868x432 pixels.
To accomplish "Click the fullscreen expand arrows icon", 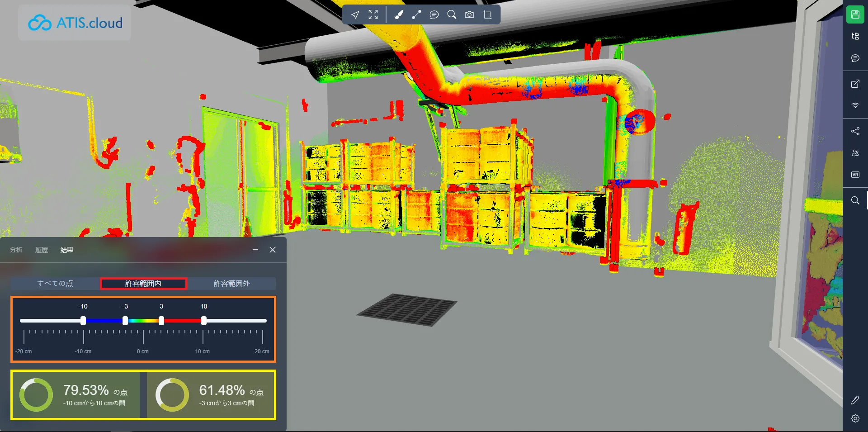I will pos(373,15).
